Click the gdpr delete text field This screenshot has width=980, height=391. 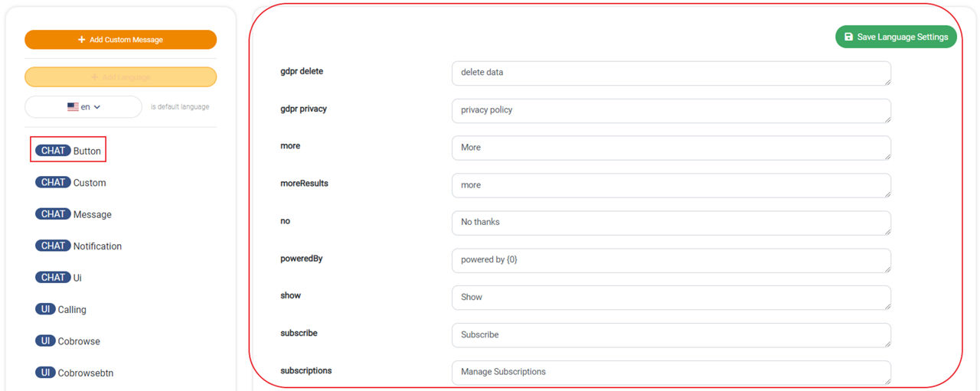[x=671, y=73]
